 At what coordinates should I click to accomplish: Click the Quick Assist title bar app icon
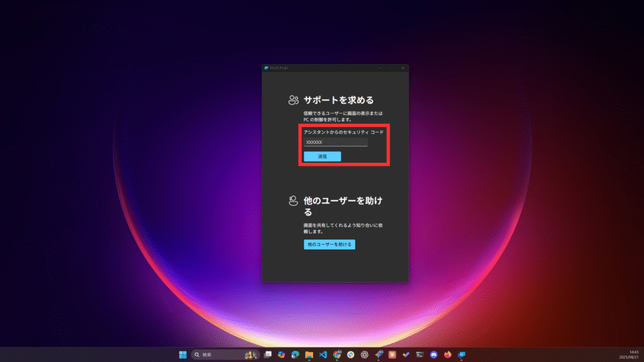coord(266,68)
